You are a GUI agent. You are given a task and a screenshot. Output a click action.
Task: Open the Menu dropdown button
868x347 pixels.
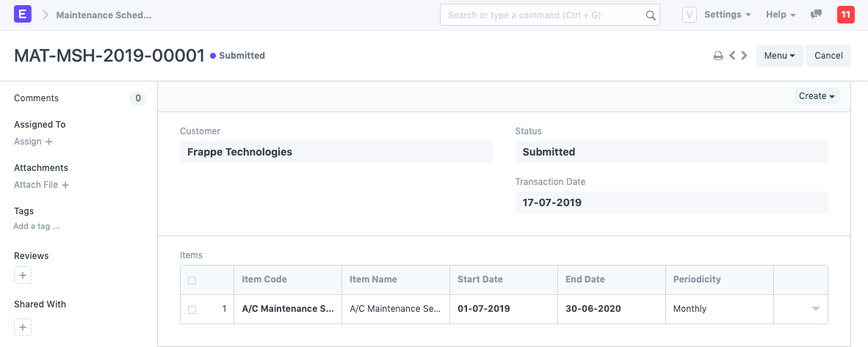[x=779, y=55]
